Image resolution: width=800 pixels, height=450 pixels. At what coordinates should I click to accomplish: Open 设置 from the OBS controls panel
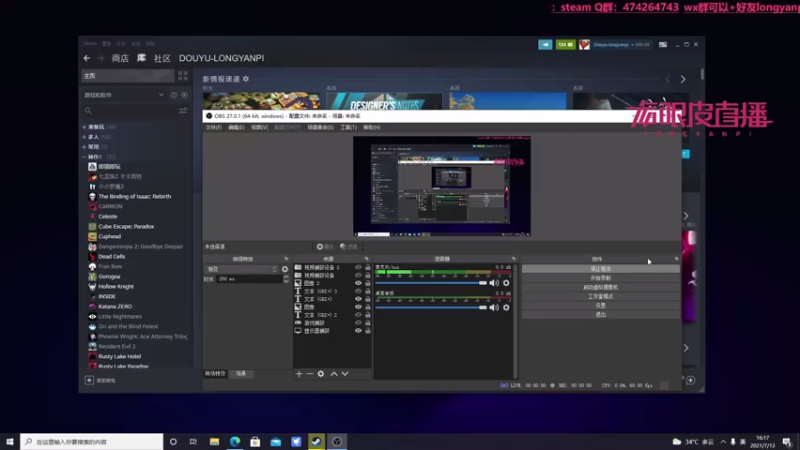coord(601,306)
